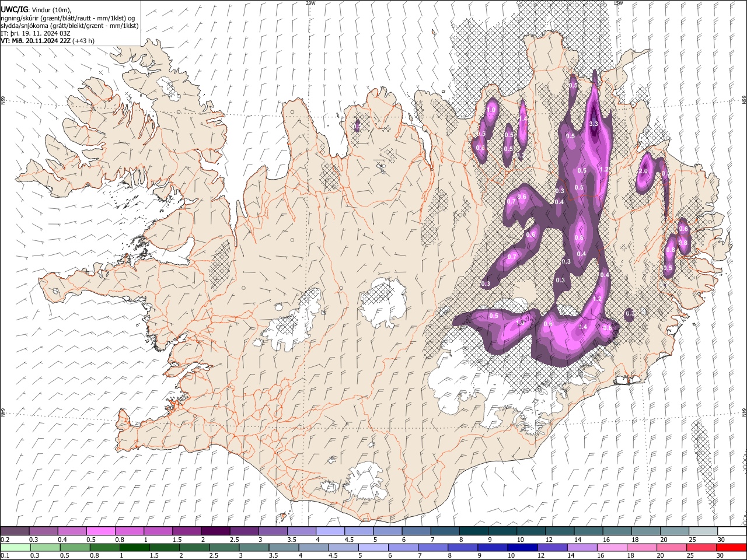Viewport: 747px width, 560px height.
Task: Select the bright pink 0.5 swatch in top legend row
Action: [x=100, y=531]
